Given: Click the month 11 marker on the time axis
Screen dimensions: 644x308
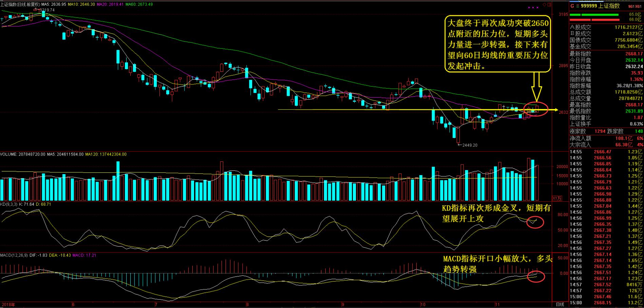Looking at the screenshot, I should coord(497,304).
